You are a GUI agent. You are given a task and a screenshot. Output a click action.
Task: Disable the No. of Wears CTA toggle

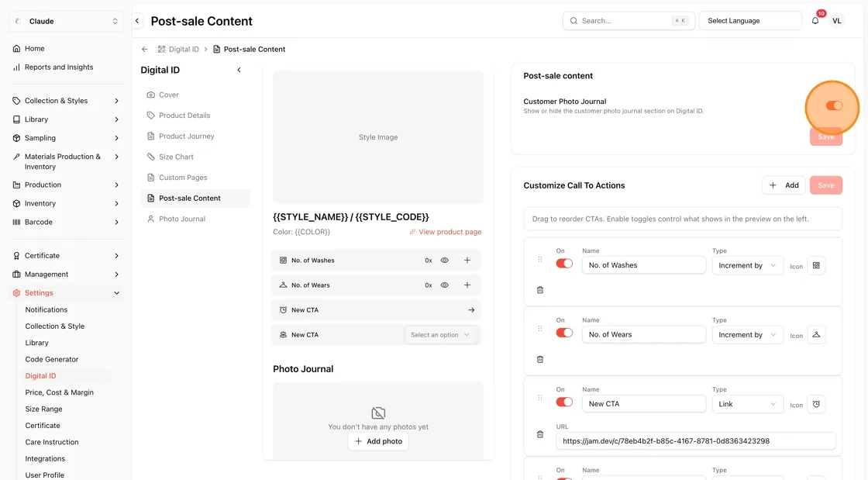tap(564, 333)
